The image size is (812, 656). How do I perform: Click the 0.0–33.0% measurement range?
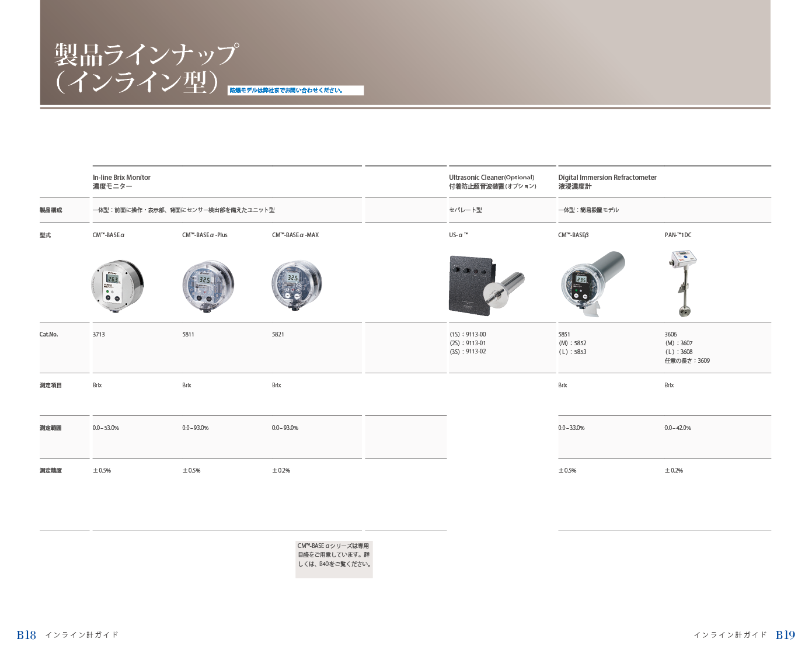coord(571,428)
